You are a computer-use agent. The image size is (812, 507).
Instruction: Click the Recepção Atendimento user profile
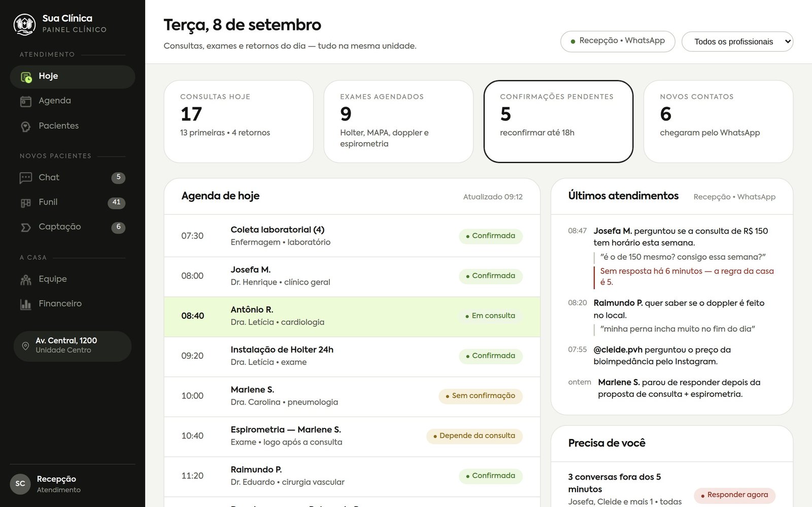pyautogui.click(x=73, y=484)
